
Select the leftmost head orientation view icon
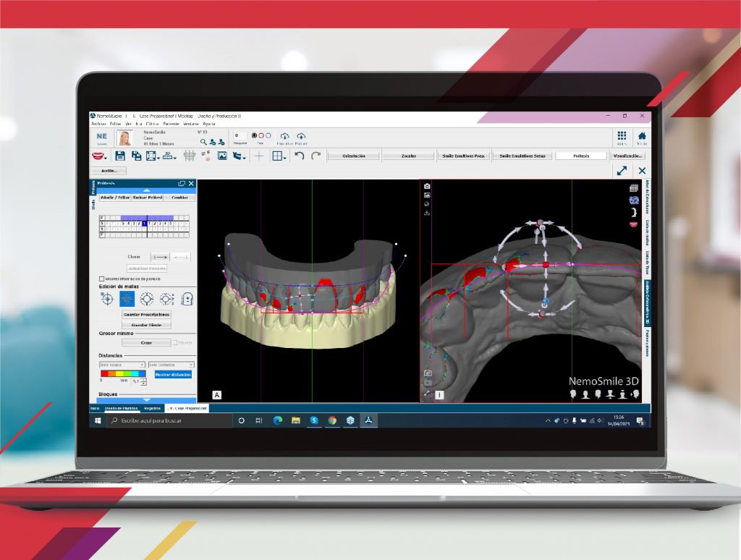[x=573, y=394]
